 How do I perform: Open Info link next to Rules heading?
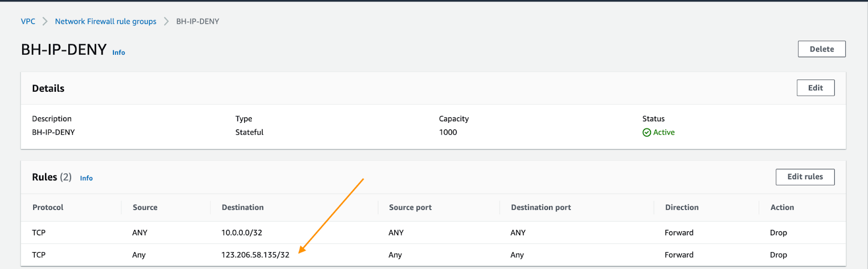pos(86,178)
